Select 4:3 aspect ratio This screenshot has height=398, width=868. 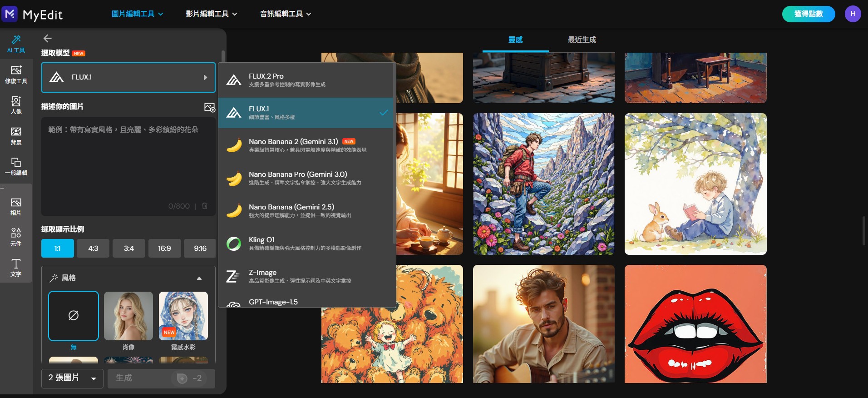click(x=93, y=249)
